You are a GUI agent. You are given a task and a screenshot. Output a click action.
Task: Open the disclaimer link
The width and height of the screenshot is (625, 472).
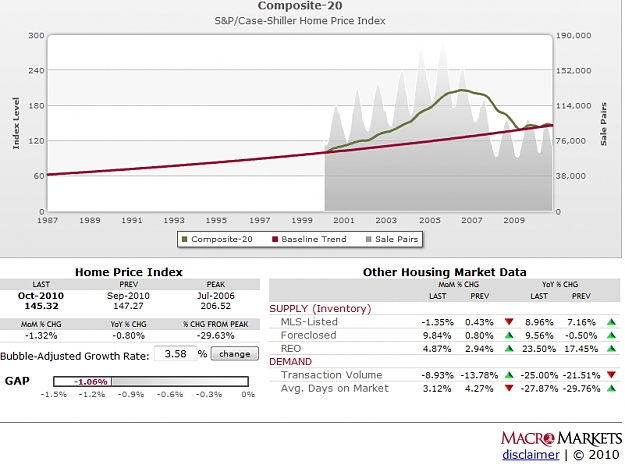531,454
